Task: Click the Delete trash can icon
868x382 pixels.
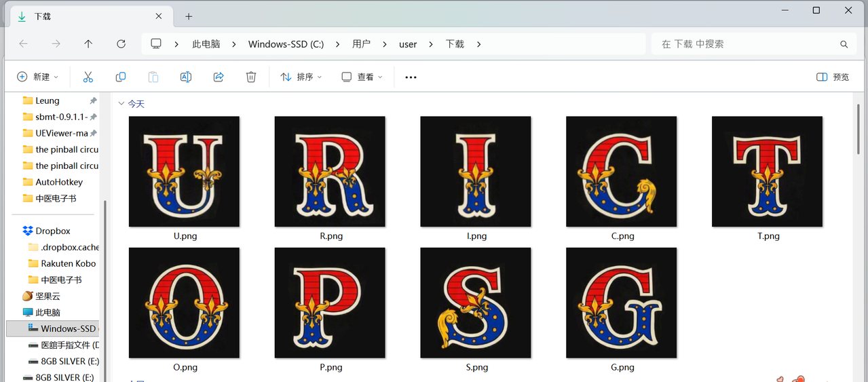Action: [251, 77]
